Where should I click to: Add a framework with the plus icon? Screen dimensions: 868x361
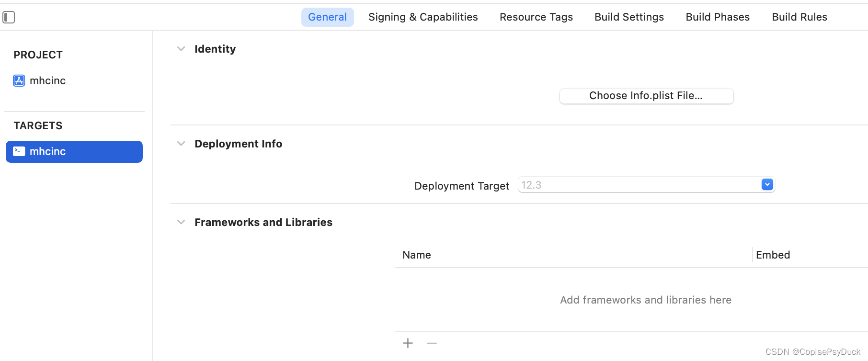[408, 343]
